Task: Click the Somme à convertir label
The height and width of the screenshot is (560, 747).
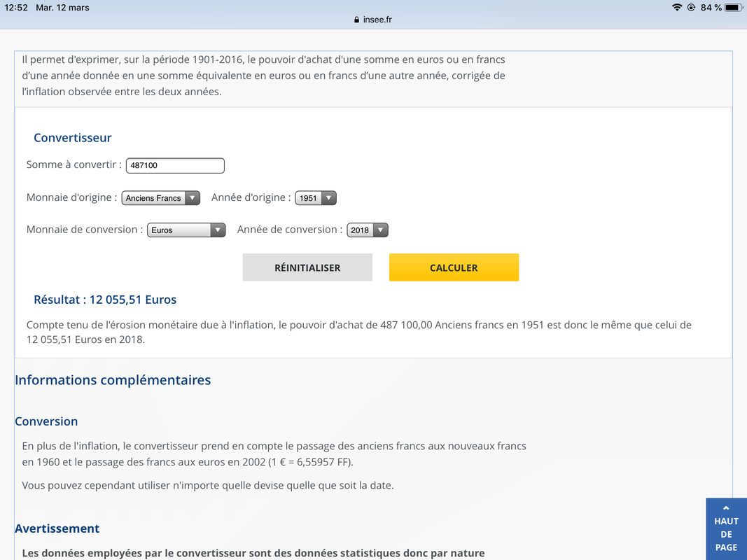Action: coord(74,164)
